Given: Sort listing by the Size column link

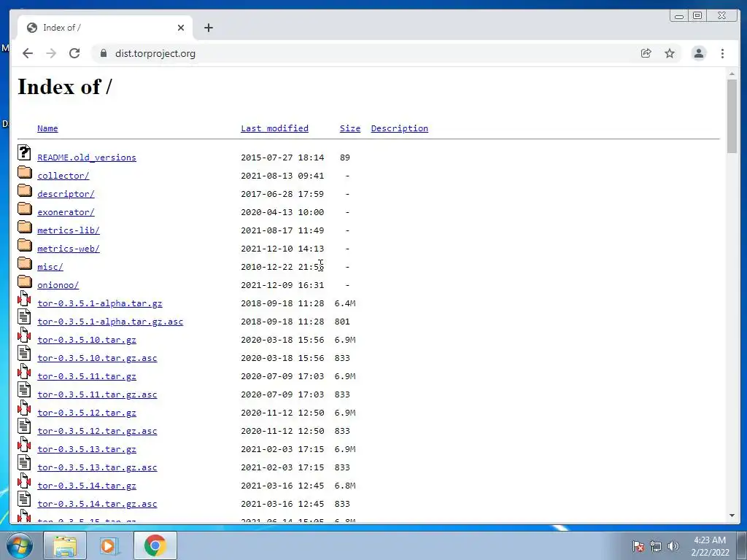Looking at the screenshot, I should coord(350,128).
